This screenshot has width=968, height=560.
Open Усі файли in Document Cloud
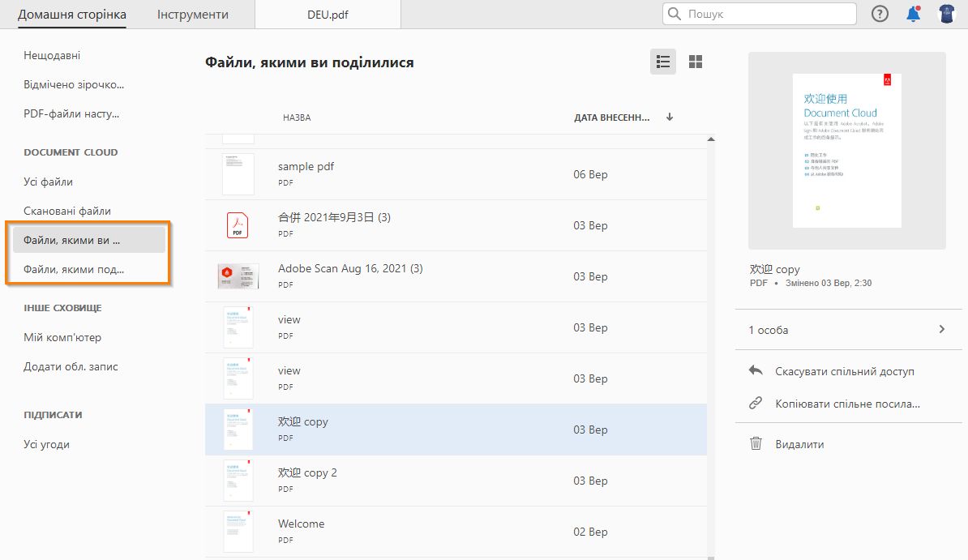point(48,182)
